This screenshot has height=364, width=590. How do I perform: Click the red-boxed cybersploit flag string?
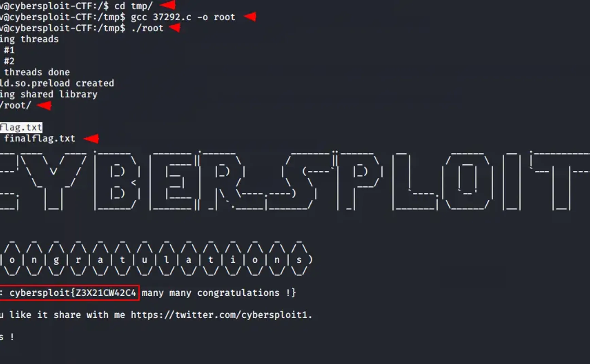[x=69, y=293]
